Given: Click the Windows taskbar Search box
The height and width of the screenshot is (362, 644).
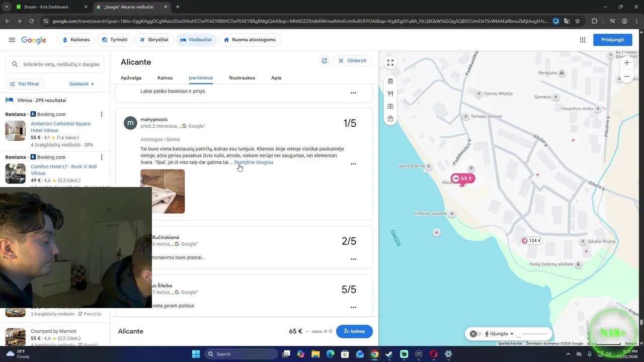Looking at the screenshot, I should point(241,354).
